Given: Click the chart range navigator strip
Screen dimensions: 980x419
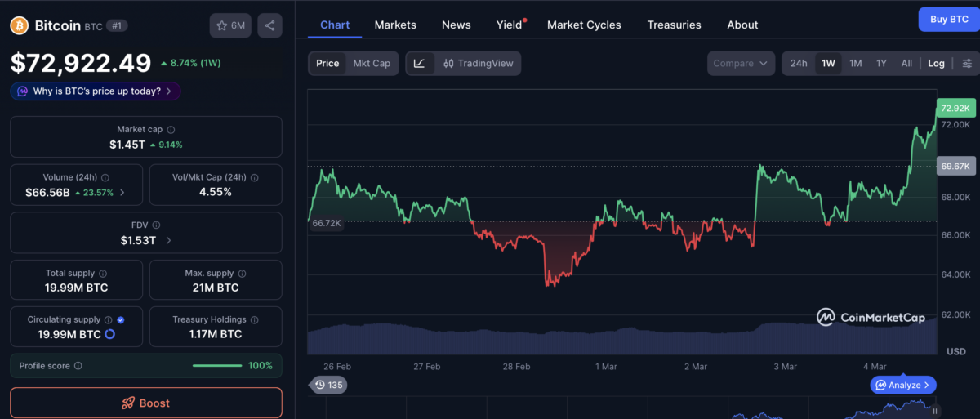Looking at the screenshot, I should [621, 408].
